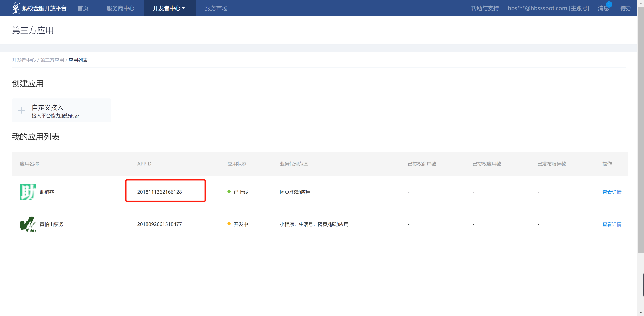Screen dimensions: 644x316
Task: Click the 开发者中心 breadcrumb link
Action: coord(24,60)
